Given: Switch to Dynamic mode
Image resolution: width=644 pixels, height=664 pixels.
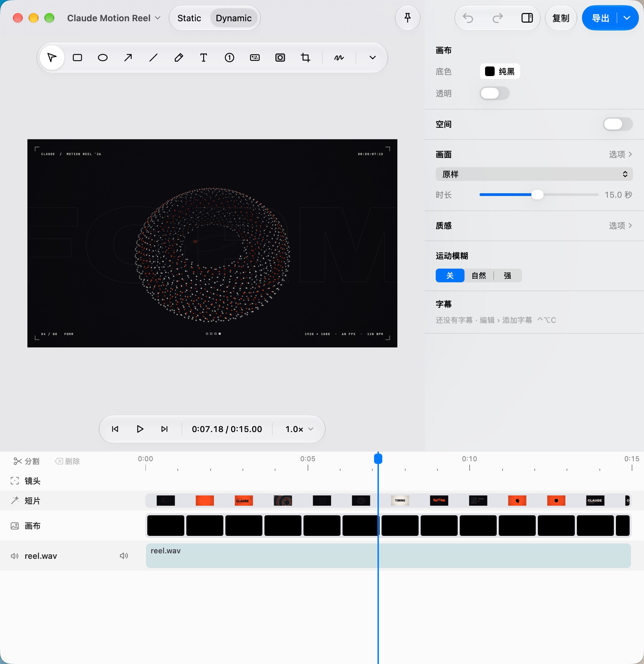Looking at the screenshot, I should [x=234, y=18].
